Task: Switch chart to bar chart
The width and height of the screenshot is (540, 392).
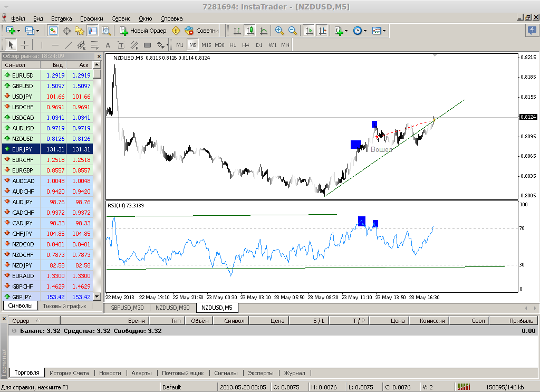Action: click(237, 31)
